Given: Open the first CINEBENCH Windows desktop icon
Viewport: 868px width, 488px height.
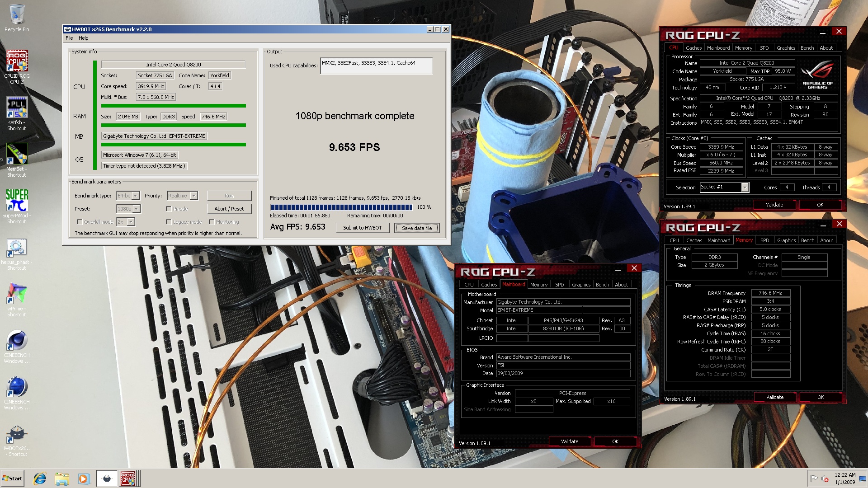Looking at the screenshot, I should pos(17,347).
